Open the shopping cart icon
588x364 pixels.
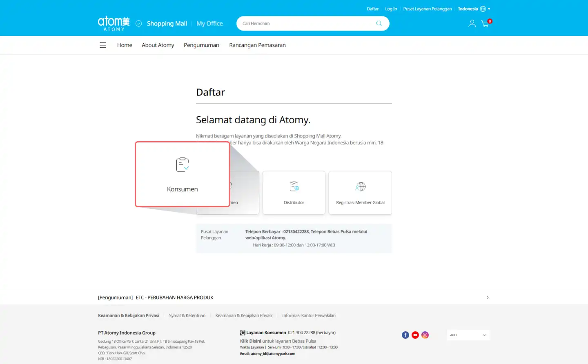pos(485,24)
